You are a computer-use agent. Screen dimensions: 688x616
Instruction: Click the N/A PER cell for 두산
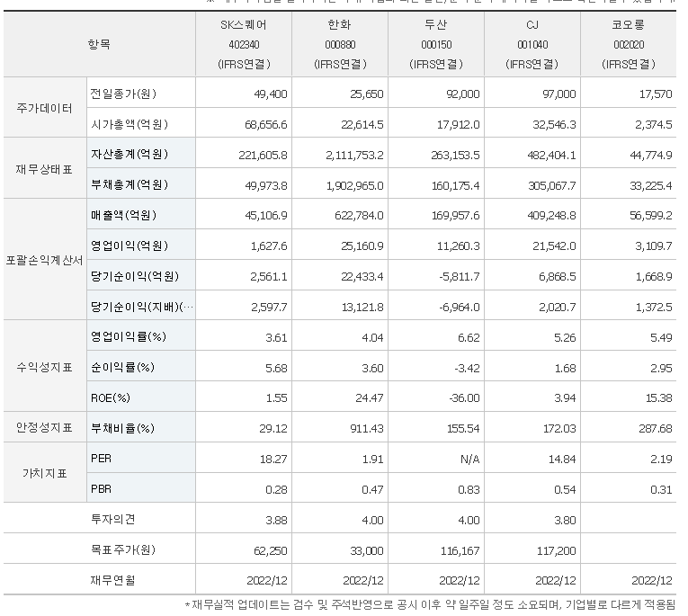(x=469, y=459)
